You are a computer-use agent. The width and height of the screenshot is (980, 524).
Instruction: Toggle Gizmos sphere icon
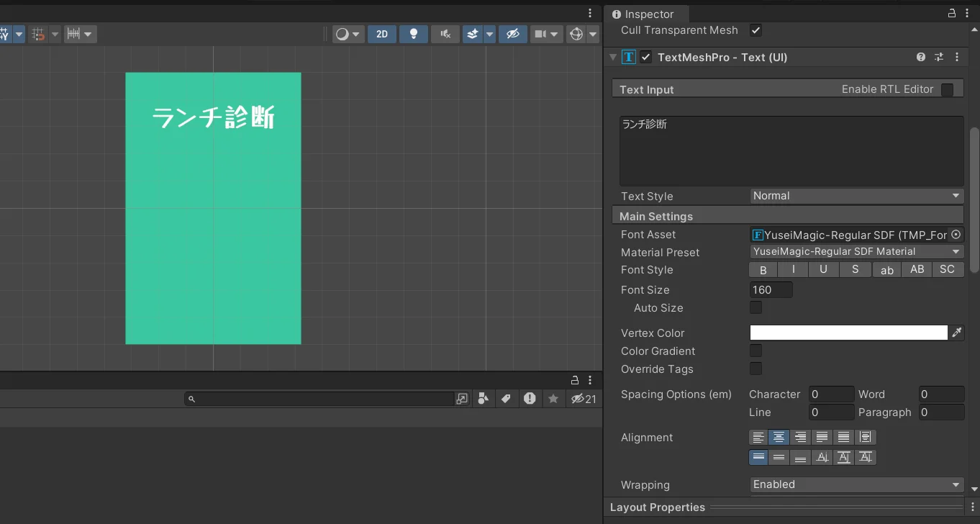(576, 34)
